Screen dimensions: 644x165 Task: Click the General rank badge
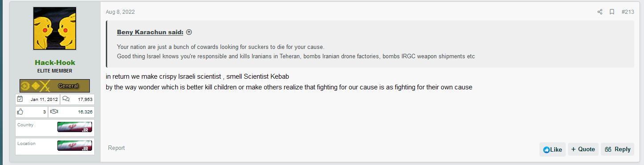coord(55,86)
